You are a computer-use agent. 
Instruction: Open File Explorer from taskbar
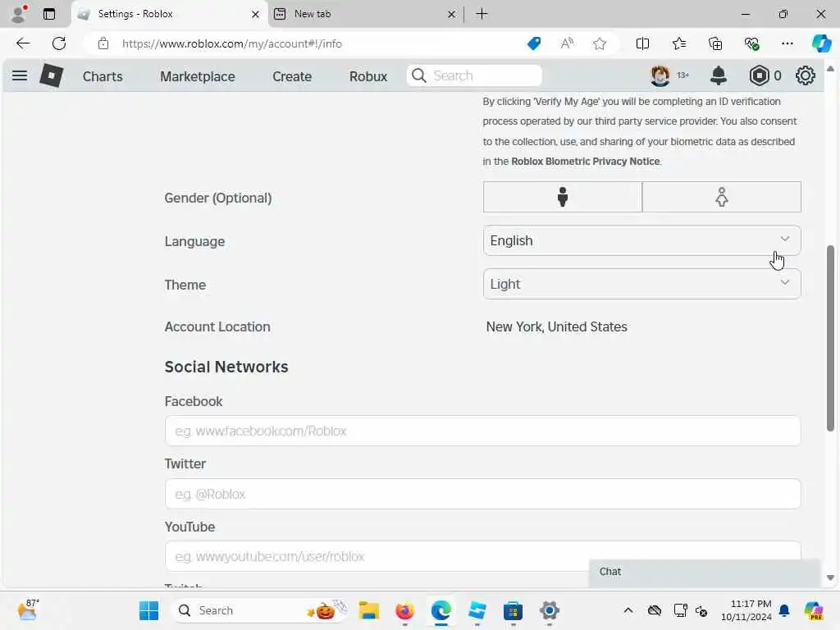pos(368,610)
